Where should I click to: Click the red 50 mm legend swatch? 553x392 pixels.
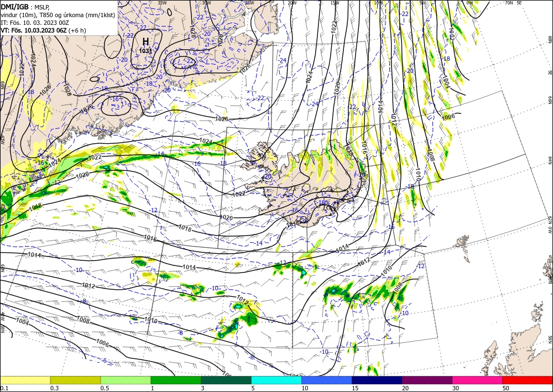tap(528, 380)
